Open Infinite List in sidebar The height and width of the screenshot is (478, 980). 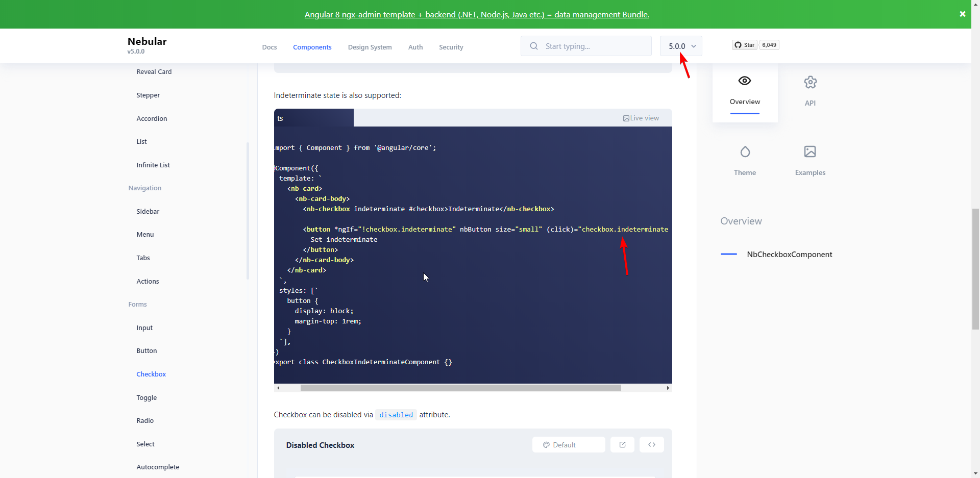click(x=153, y=165)
